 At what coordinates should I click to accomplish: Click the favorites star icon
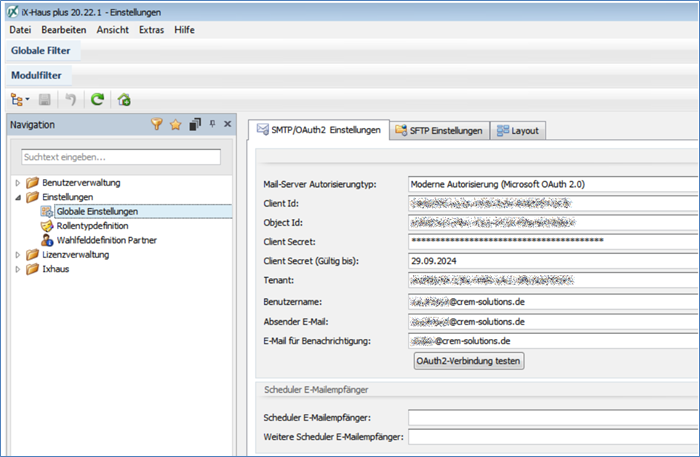(175, 125)
